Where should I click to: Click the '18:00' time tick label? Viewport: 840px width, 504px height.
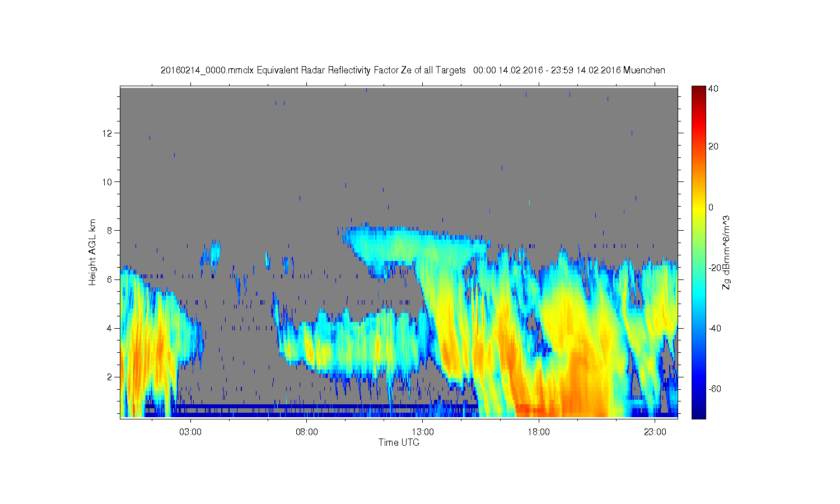click(x=539, y=432)
